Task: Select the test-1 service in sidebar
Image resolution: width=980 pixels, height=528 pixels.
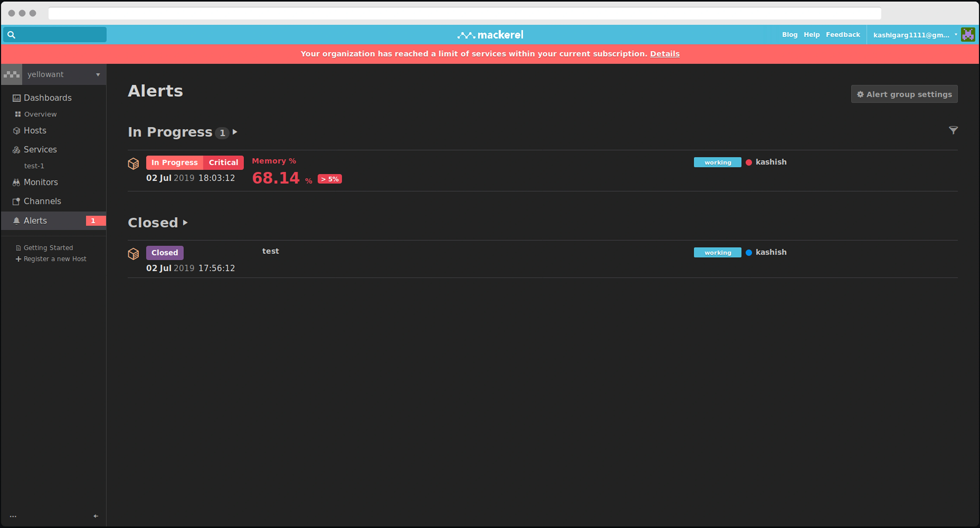Action: pyautogui.click(x=34, y=166)
